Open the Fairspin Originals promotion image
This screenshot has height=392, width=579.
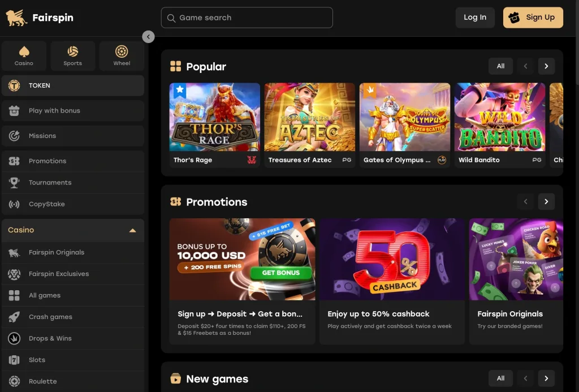tap(516, 260)
